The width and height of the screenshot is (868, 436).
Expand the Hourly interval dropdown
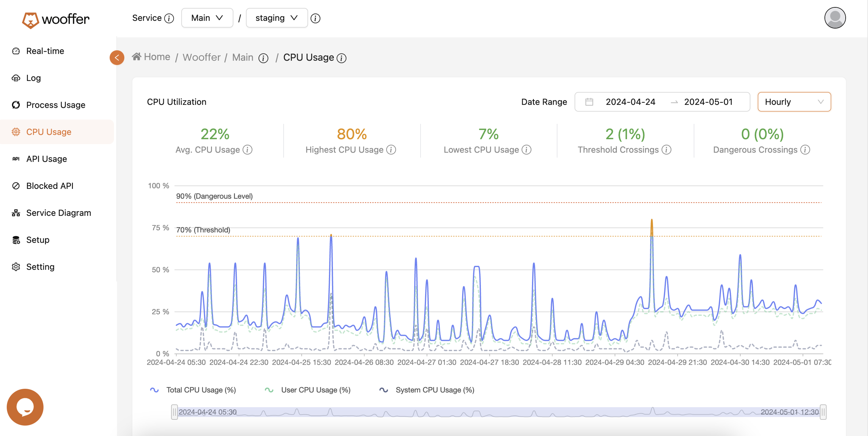click(x=794, y=102)
